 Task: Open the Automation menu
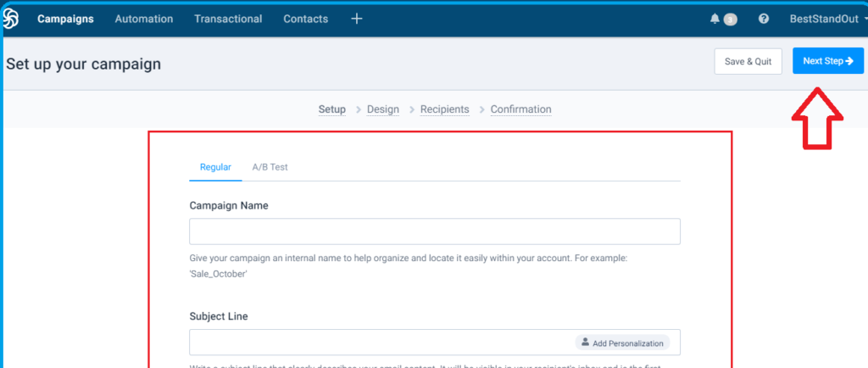pos(144,19)
